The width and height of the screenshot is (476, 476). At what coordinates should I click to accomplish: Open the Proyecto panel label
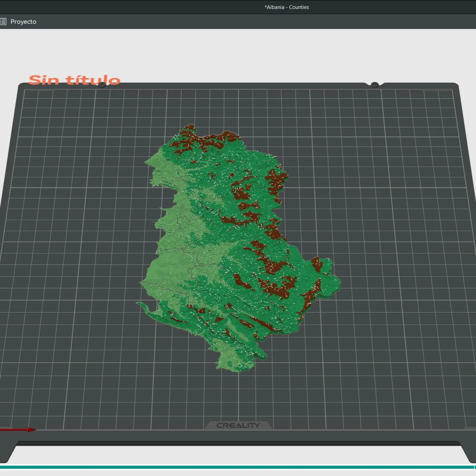tap(23, 22)
